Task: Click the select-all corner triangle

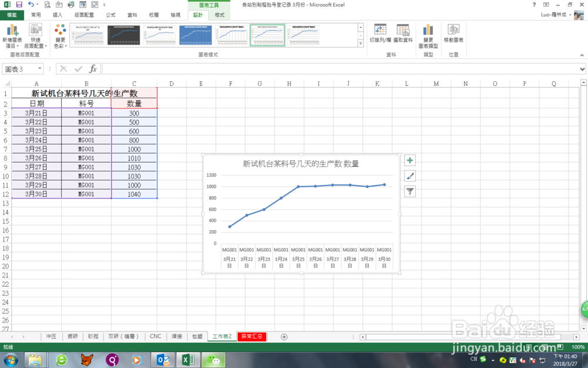Action: point(7,84)
